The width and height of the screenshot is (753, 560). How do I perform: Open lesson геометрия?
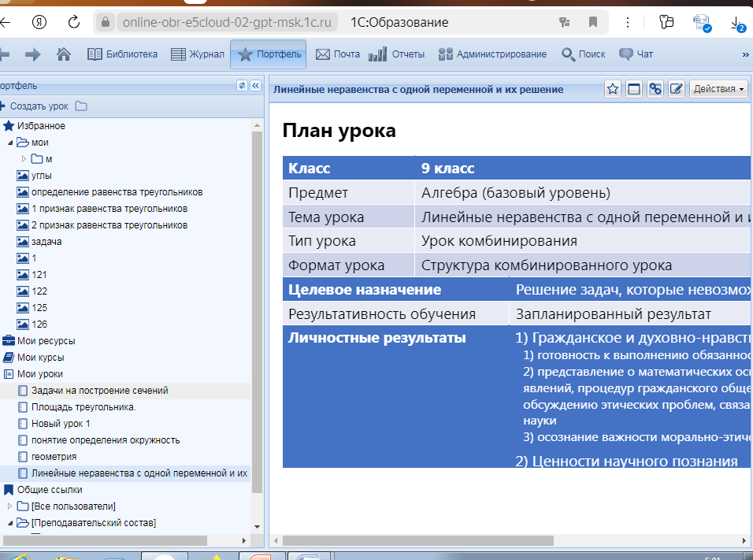click(x=54, y=457)
